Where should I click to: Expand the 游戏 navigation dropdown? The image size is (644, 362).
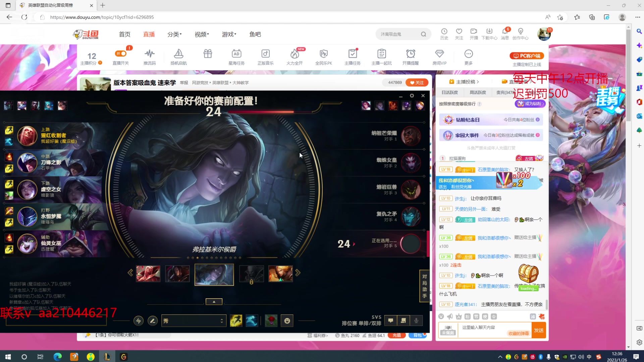(229, 34)
